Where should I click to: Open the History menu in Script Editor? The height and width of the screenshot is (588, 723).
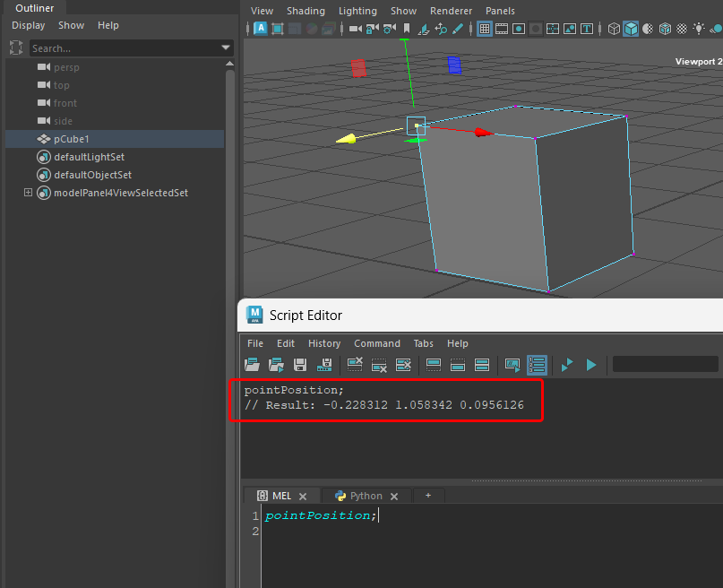pos(324,343)
